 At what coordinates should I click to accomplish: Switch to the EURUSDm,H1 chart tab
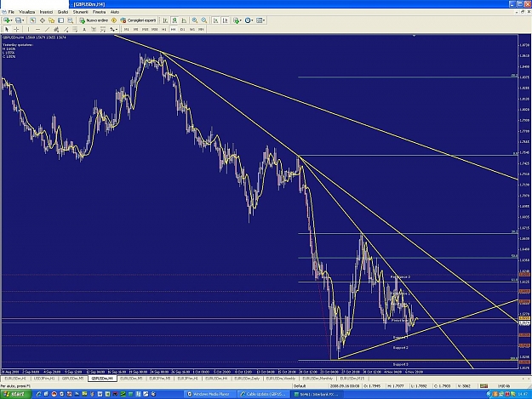[15, 379]
